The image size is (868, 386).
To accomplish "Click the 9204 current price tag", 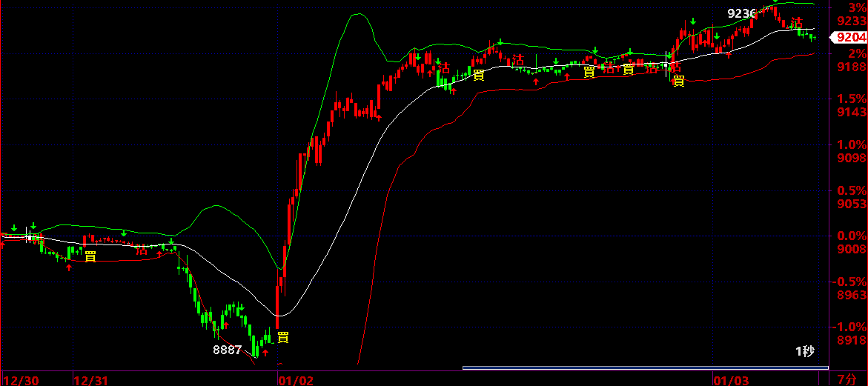I will 849,37.
